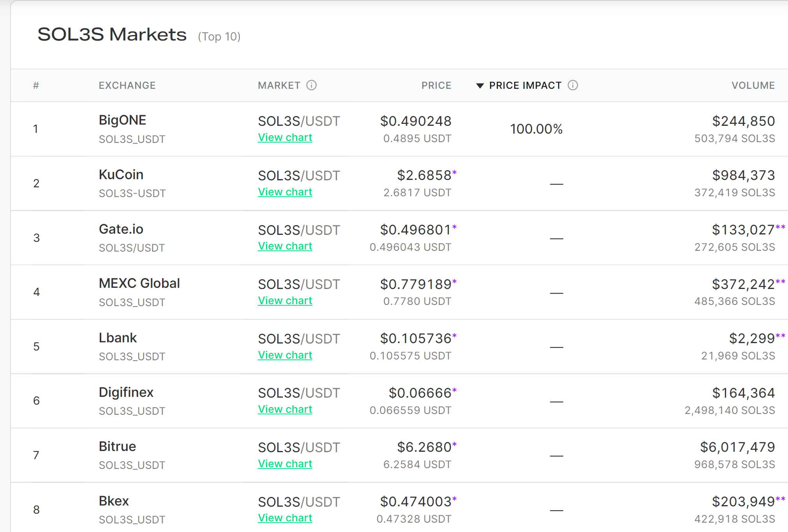788x532 pixels.
Task: Click the 503,794 SOL3S volume amount
Action: (735, 139)
